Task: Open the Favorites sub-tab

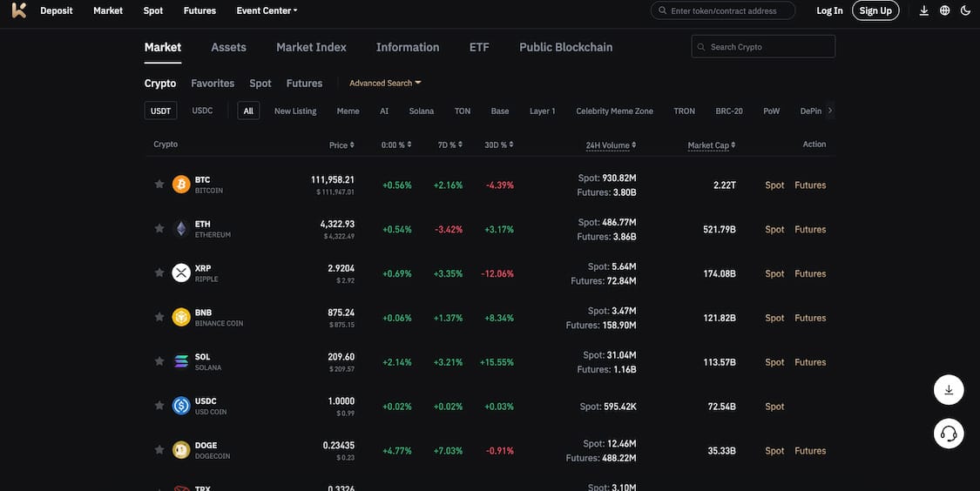Action: (213, 83)
